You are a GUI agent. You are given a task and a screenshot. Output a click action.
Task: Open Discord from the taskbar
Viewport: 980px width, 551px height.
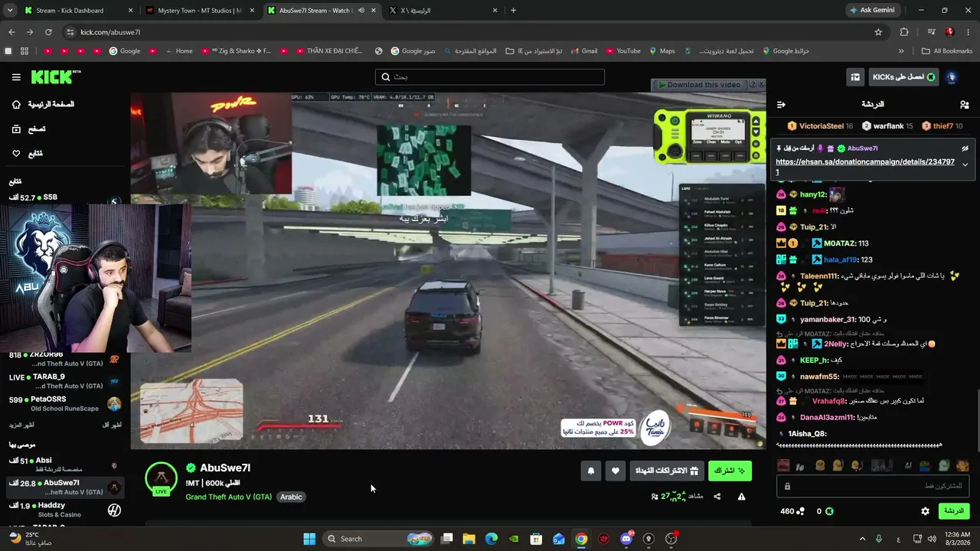point(626,539)
